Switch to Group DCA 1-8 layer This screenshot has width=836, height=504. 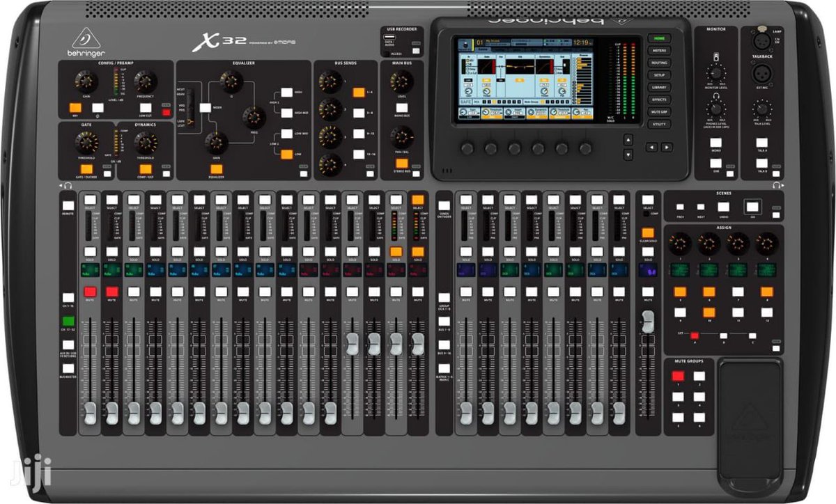[443, 298]
